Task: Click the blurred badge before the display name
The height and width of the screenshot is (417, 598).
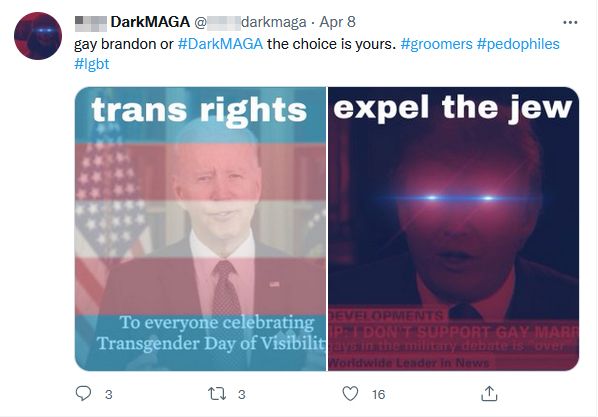Action: 91,23
